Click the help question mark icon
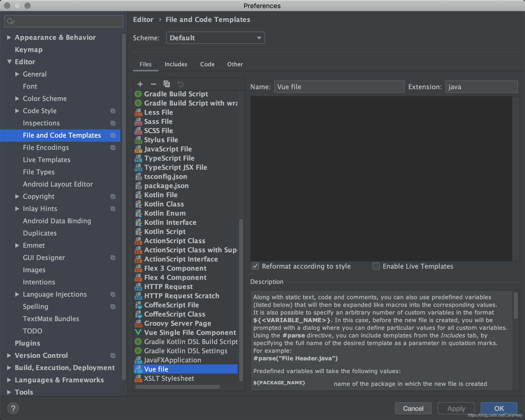The image size is (525, 420). [x=13, y=408]
